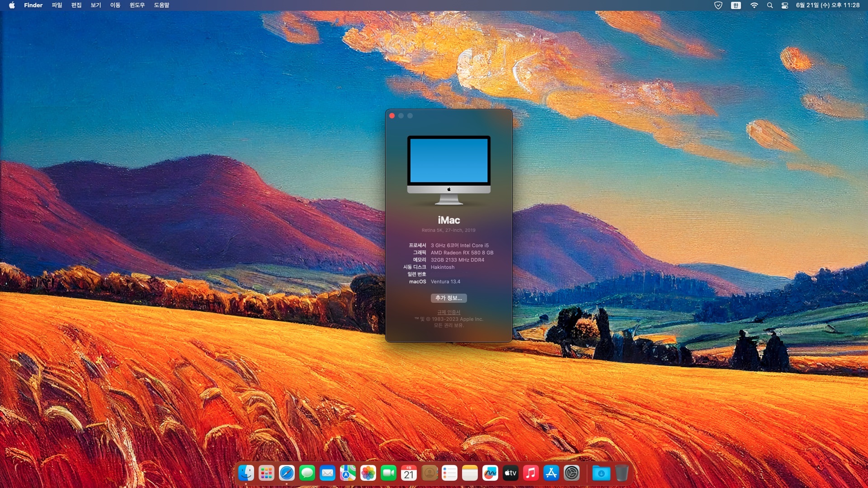Open Notes app in the Dock

pos(470,473)
